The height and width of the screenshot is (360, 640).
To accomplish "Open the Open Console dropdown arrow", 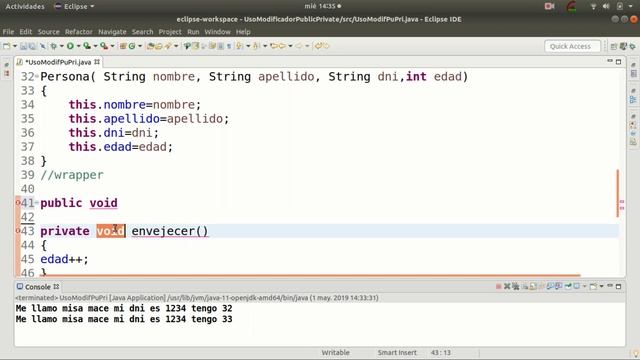I will 602,287.
